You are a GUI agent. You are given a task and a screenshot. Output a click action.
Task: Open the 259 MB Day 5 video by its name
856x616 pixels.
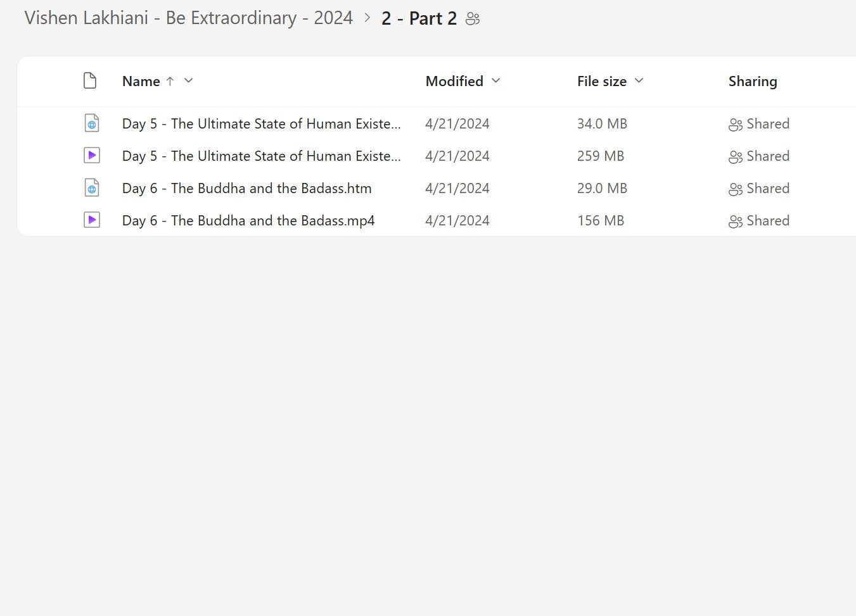261,156
